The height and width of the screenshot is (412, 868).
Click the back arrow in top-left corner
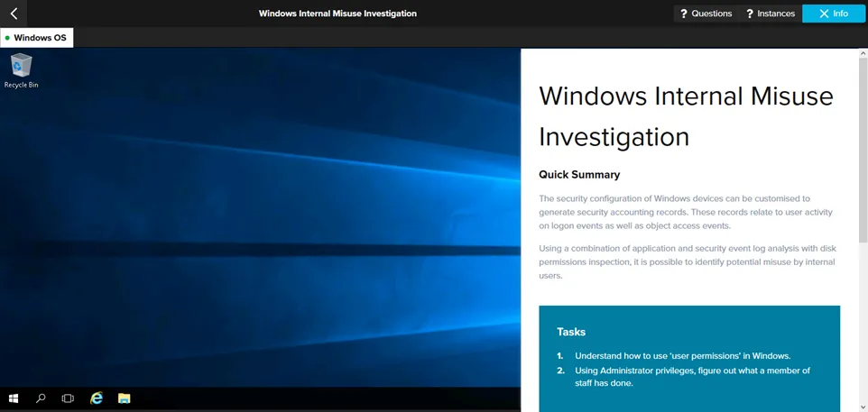14,14
